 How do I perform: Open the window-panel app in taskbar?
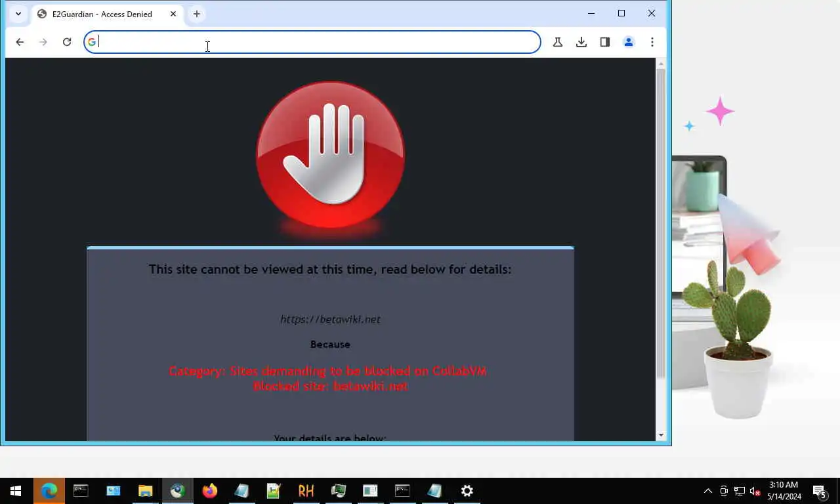(370, 491)
